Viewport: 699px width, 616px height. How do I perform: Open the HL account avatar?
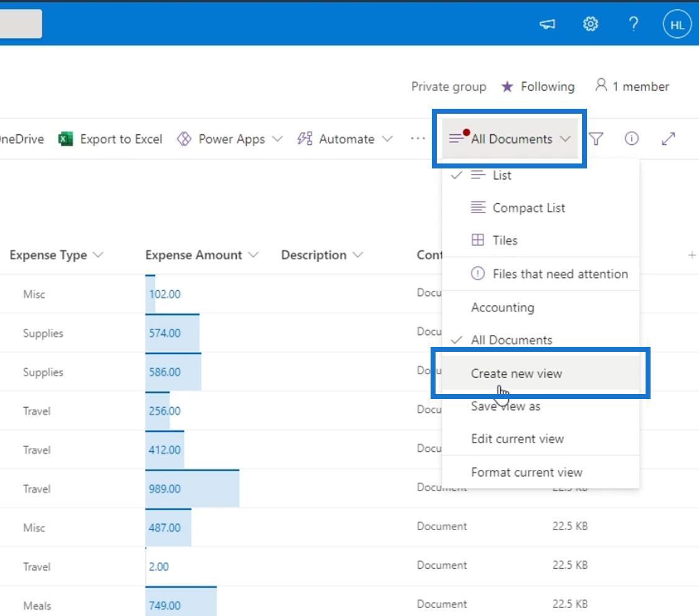(x=677, y=24)
